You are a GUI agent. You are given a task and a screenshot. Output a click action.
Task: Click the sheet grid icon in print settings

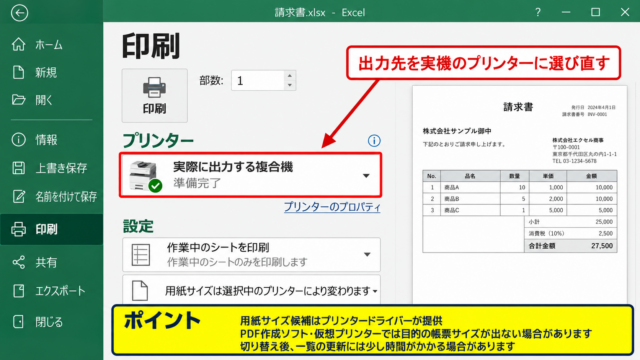tap(141, 254)
